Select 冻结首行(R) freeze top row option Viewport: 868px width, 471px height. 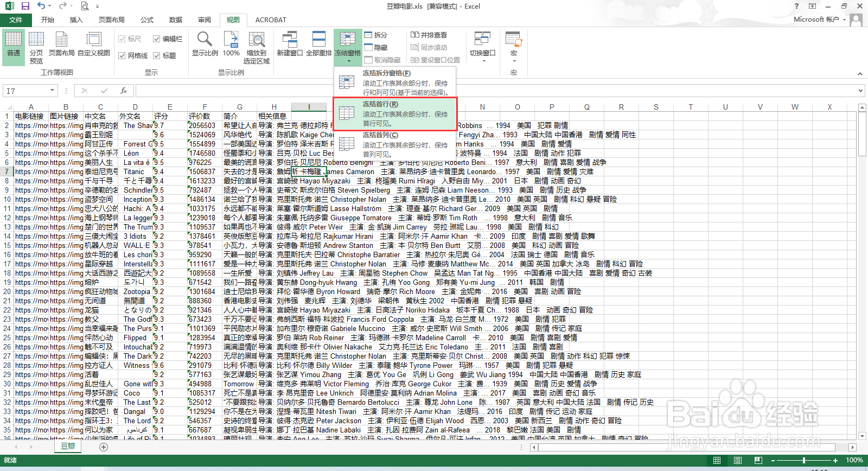click(394, 114)
